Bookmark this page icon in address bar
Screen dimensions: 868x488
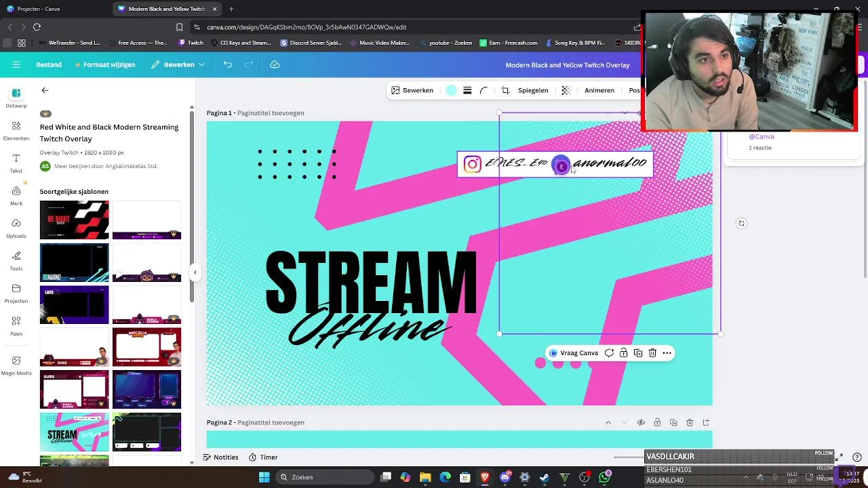click(x=179, y=27)
